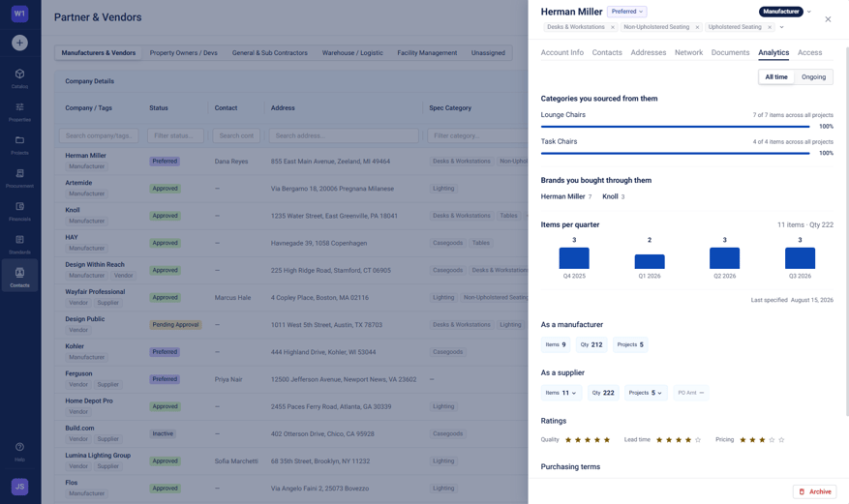Viewport: 849px width, 504px height.
Task: Click the Flos company name
Action: click(x=72, y=483)
